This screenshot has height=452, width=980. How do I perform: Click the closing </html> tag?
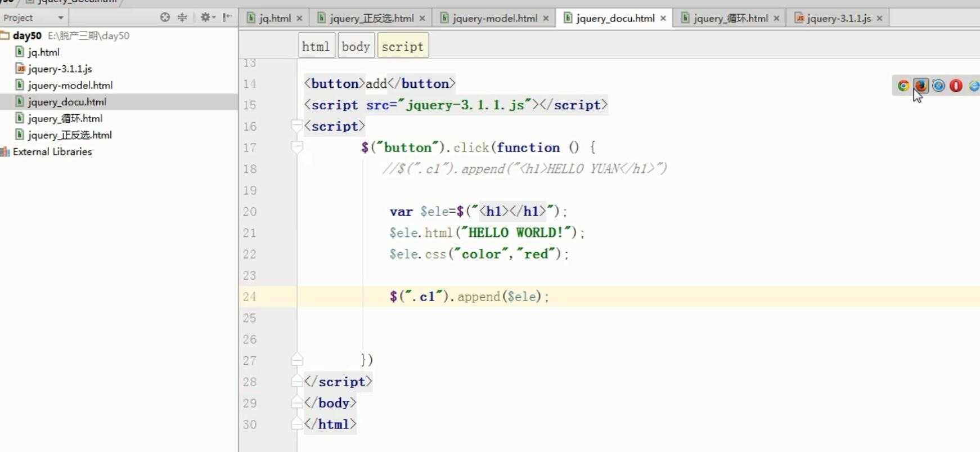click(330, 424)
